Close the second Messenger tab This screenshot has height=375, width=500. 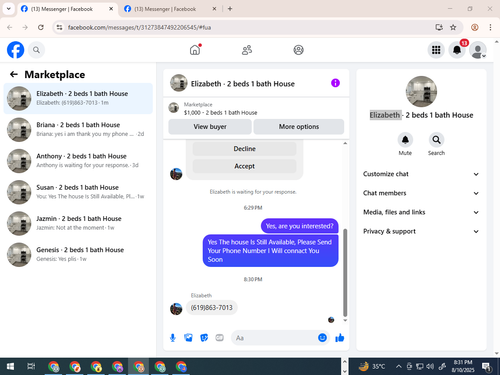(x=214, y=9)
